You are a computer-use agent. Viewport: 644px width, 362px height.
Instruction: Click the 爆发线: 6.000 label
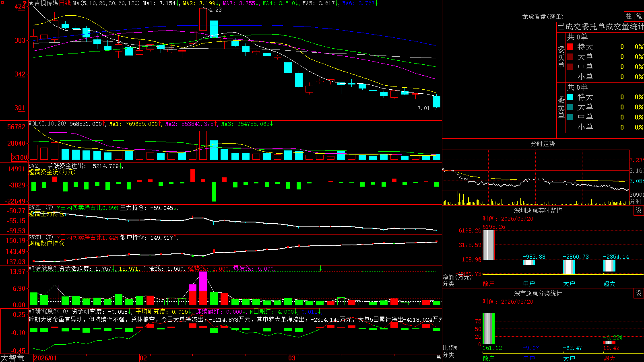coord(254,268)
